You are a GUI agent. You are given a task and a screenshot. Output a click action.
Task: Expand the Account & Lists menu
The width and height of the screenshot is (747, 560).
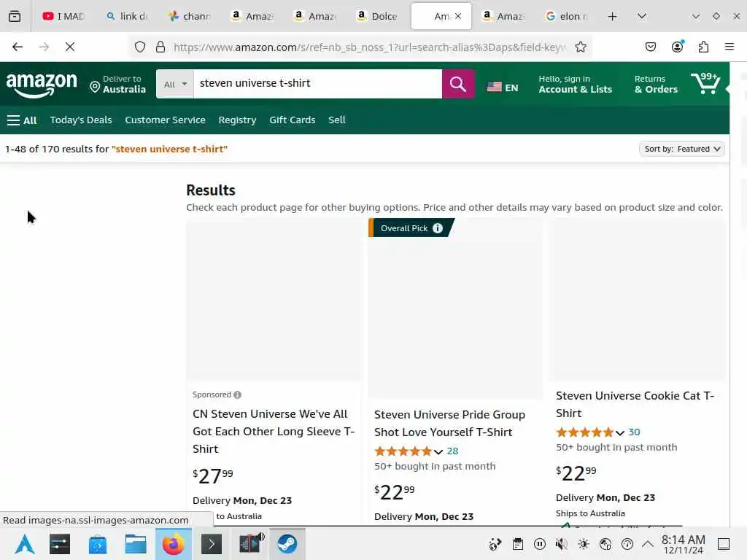point(575,85)
